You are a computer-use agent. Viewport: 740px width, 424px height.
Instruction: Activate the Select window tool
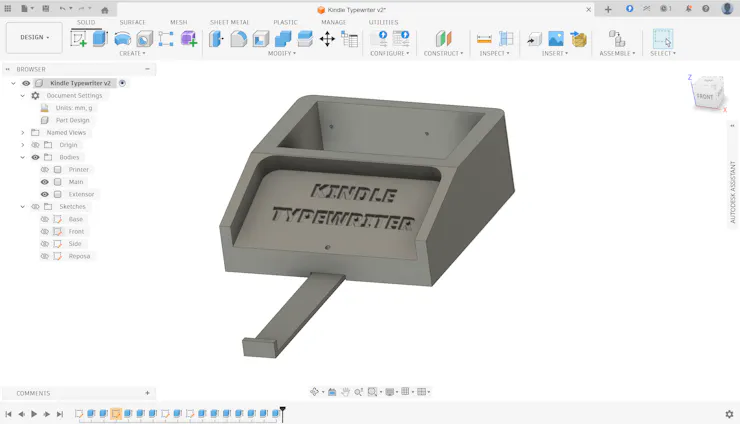tap(663, 39)
